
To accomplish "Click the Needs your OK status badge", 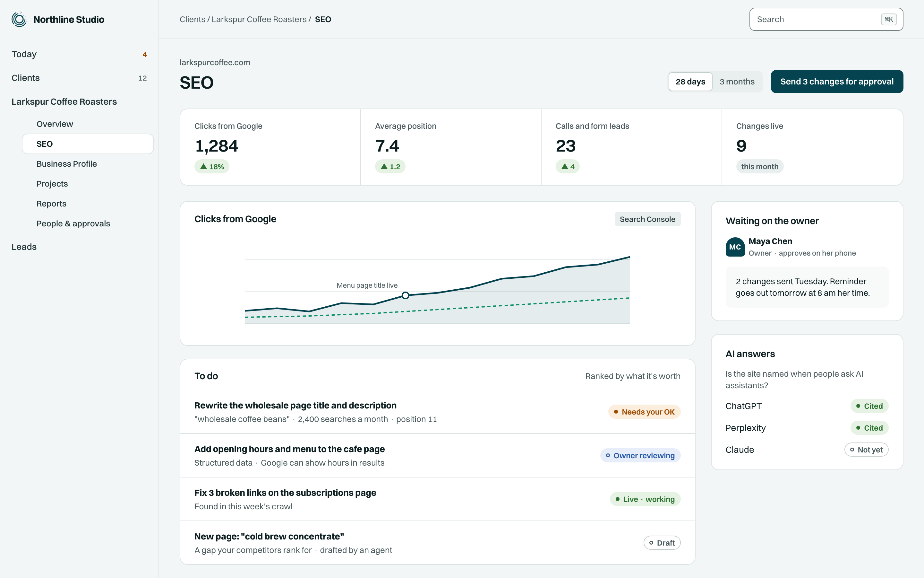I will [x=644, y=412].
